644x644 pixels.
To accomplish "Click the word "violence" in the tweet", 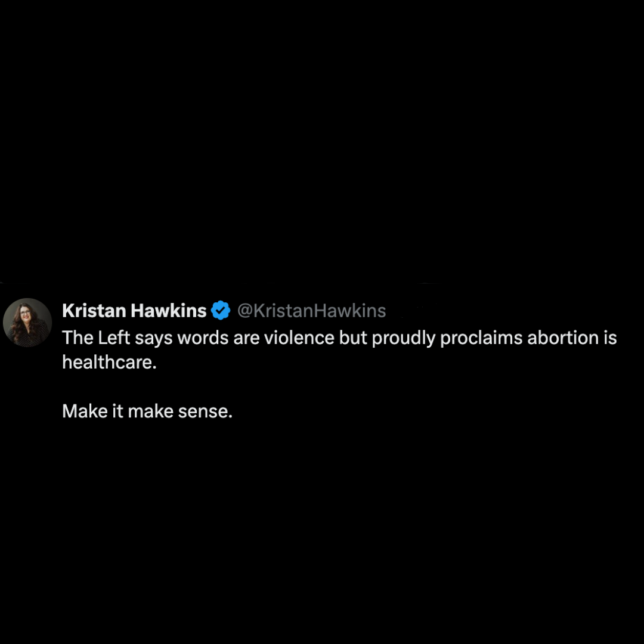I will 299,338.
